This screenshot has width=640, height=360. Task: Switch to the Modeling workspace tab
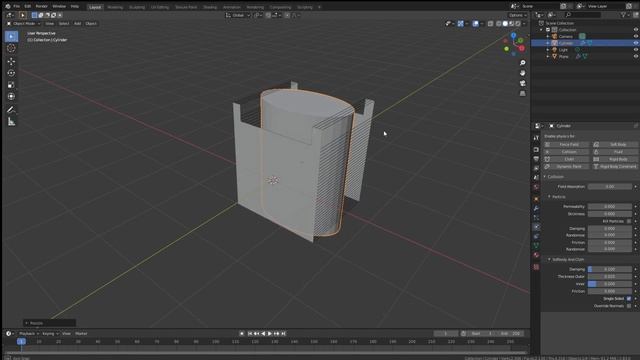(115, 7)
